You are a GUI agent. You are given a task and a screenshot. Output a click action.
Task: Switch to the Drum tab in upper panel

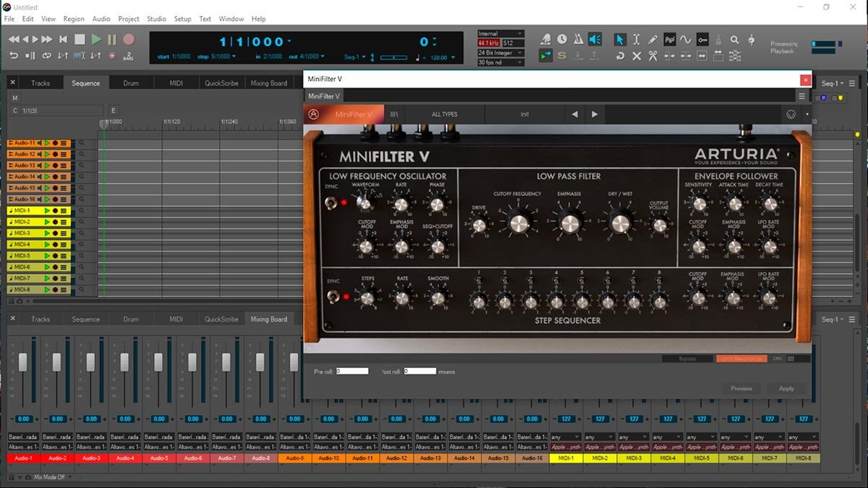click(131, 83)
